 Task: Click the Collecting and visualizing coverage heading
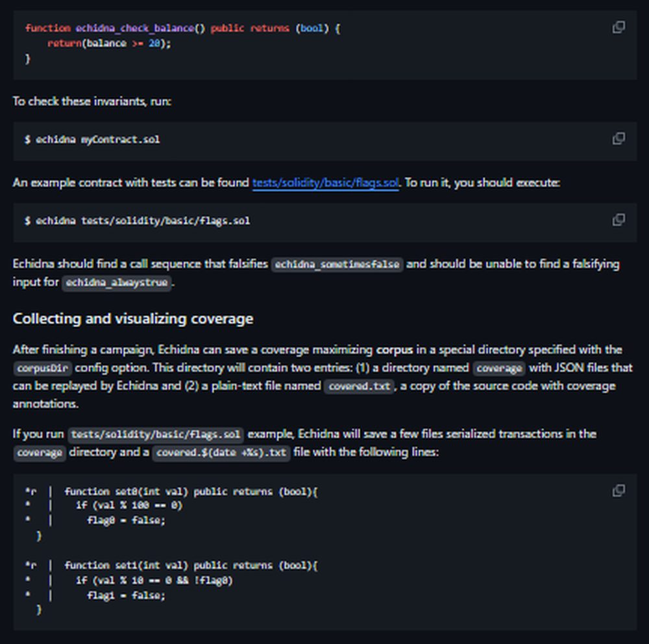133,319
